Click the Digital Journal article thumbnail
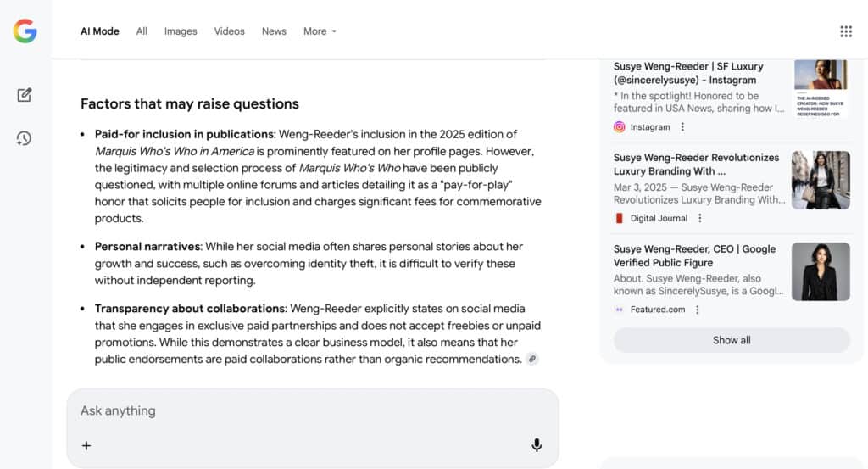 tap(820, 180)
